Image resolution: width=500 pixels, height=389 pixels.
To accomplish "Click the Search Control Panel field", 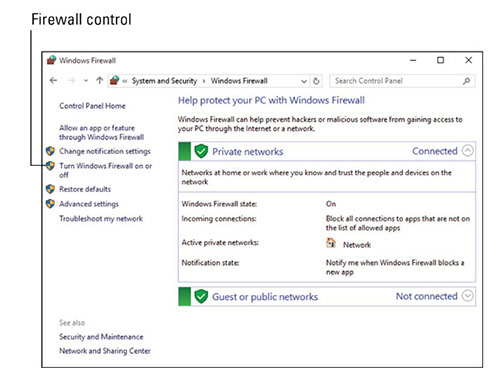I will click(402, 81).
